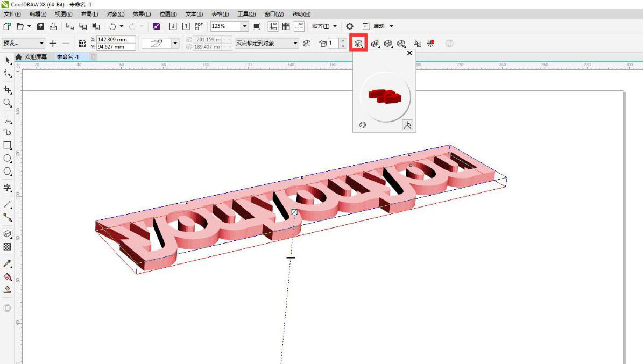
Task: Pick the Ellipse tool
Action: coord(8,159)
